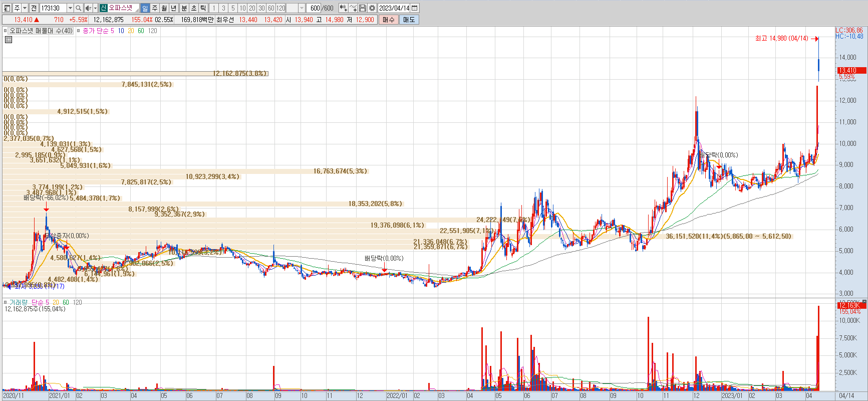Select monthly '월' chart period

(164, 8)
